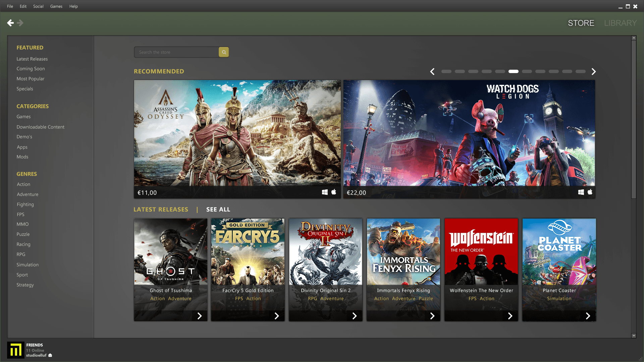Open Ghost of Tsushima cover art

point(171,252)
